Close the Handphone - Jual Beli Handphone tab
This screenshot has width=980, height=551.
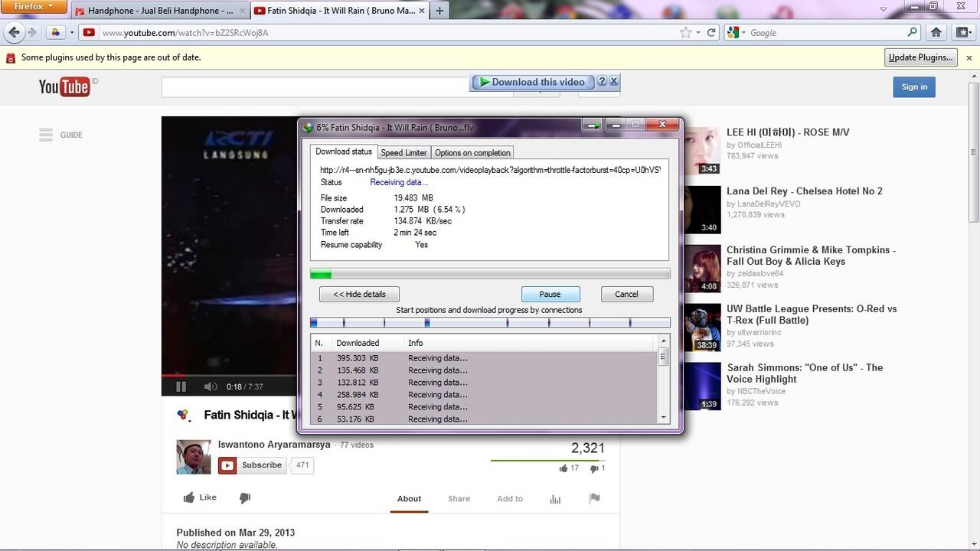click(x=243, y=11)
